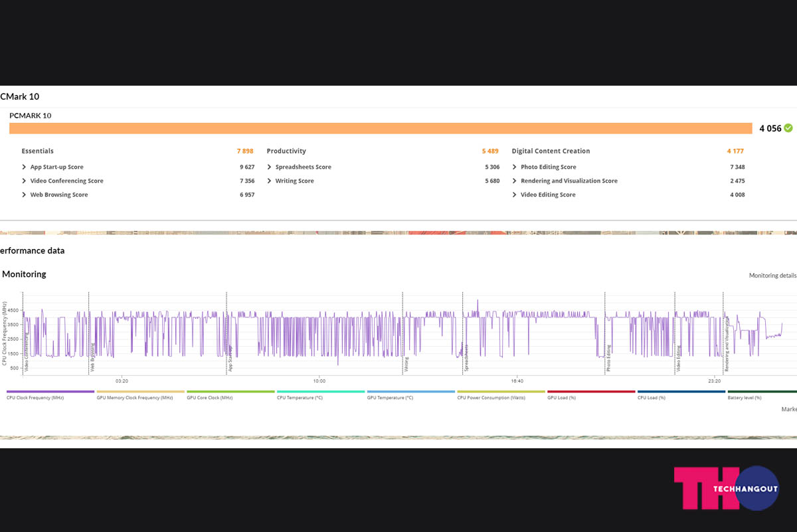Image resolution: width=797 pixels, height=532 pixels.
Task: Click the Productivity score 5 489
Action: coord(490,151)
